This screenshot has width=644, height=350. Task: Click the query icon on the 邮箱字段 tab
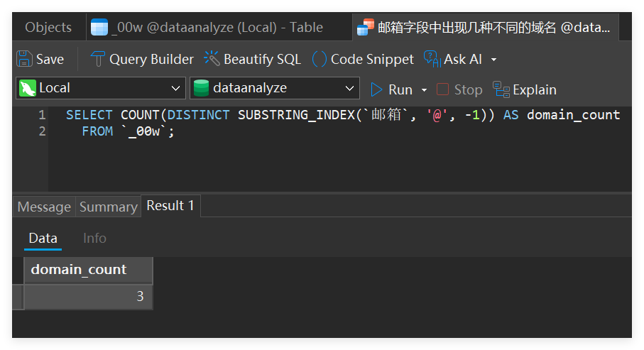pyautogui.click(x=365, y=27)
